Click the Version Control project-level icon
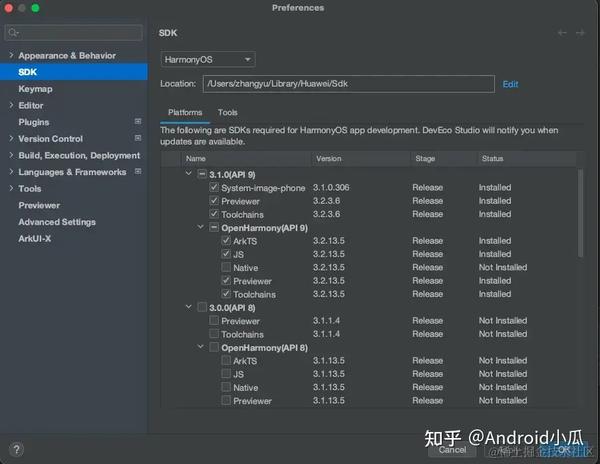The image size is (600, 464). coord(138,138)
